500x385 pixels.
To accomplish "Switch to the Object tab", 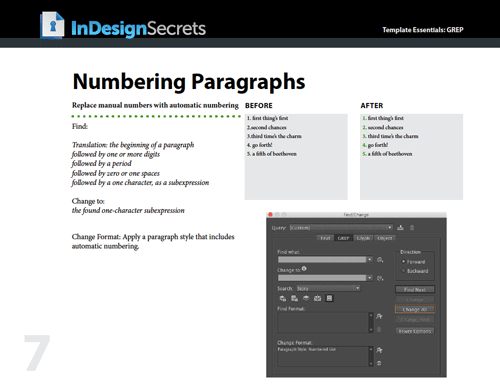I will point(385,238).
